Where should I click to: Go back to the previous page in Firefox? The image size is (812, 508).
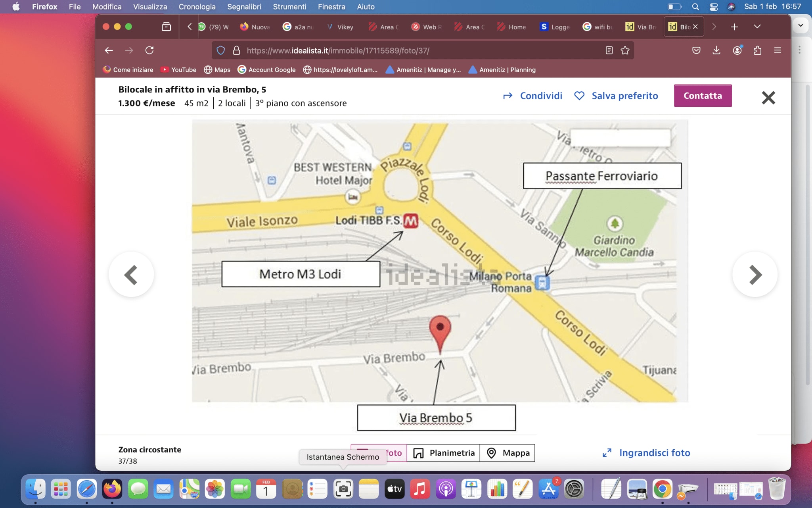click(109, 50)
